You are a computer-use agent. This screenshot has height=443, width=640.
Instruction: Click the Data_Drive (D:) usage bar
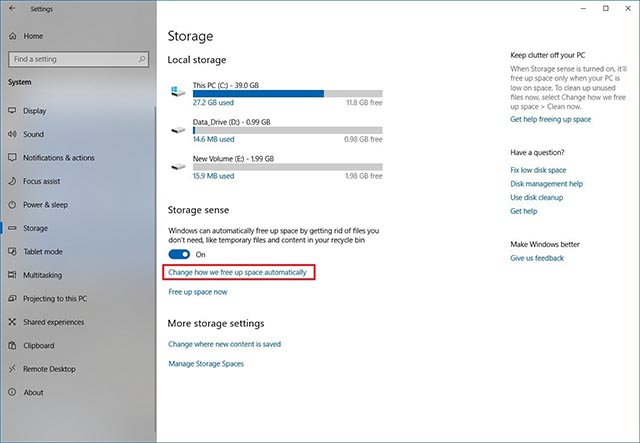tap(288, 130)
